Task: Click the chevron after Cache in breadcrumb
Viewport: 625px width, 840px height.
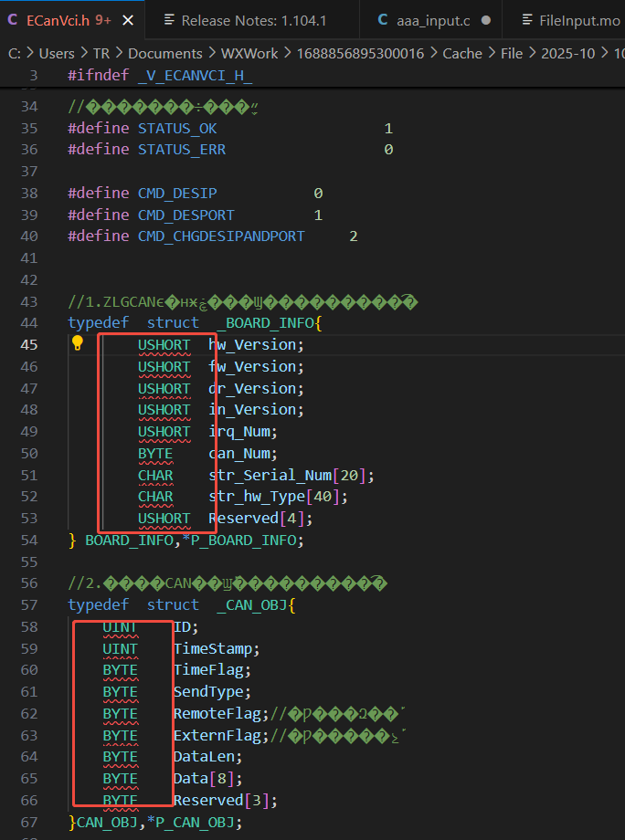Action: pyautogui.click(x=492, y=54)
